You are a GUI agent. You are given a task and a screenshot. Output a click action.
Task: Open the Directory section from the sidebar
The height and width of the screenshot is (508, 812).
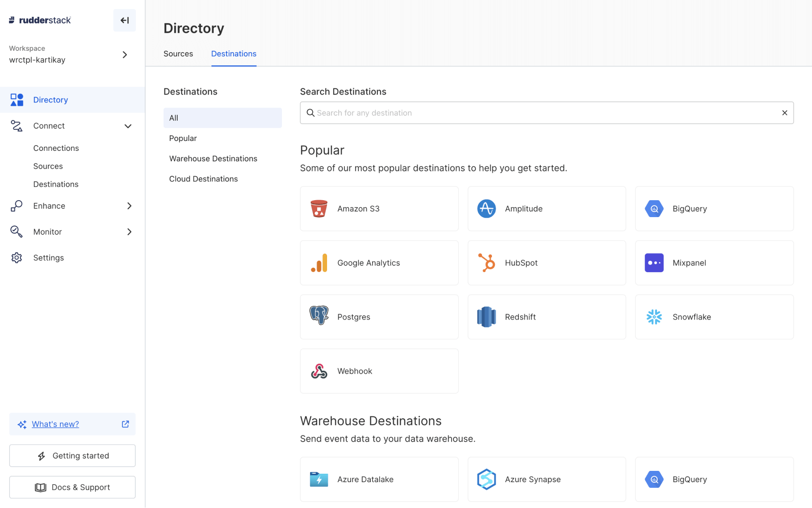coord(50,100)
